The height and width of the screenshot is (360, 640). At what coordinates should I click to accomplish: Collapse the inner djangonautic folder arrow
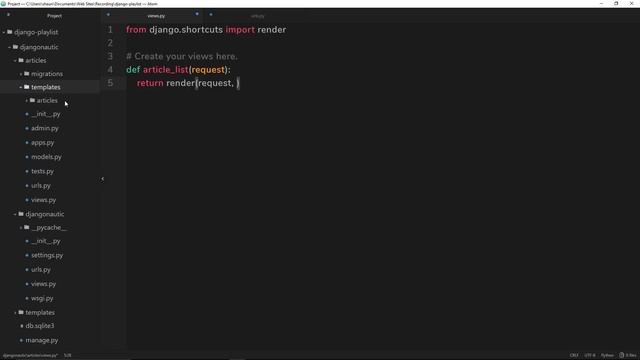[15, 214]
